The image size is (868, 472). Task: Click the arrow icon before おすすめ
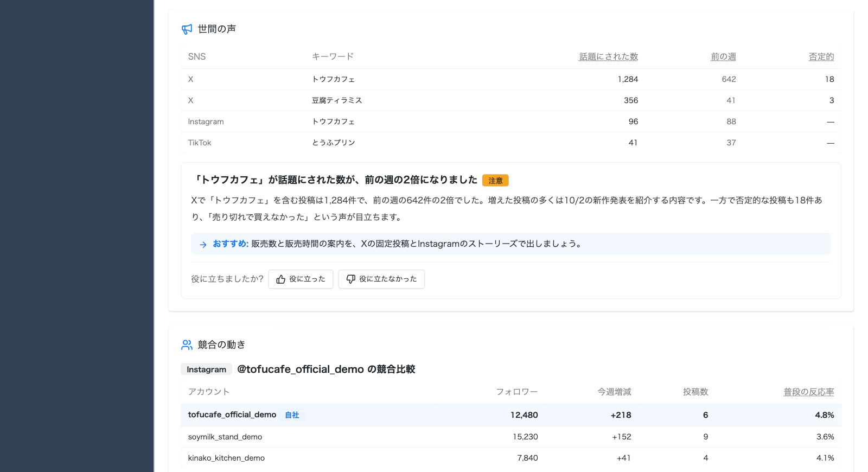(203, 245)
